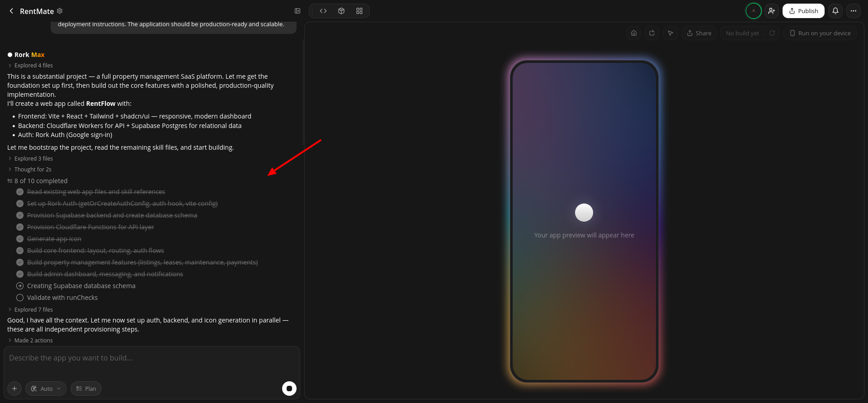Click the prompt input field
The width and height of the screenshot is (868, 403).
coord(152,363)
